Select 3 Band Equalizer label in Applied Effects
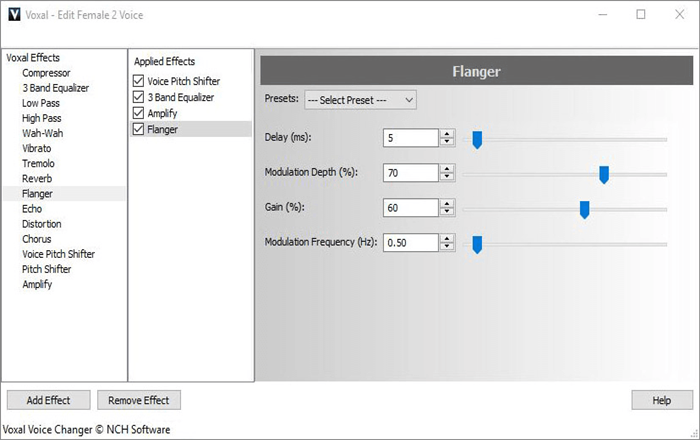This screenshot has height=440, width=700. point(181,97)
